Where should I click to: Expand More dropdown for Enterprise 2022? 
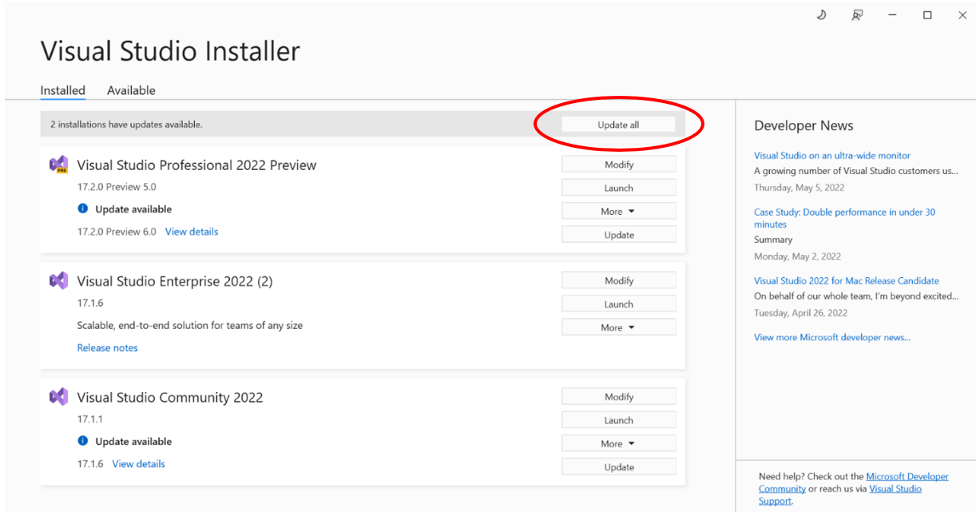pos(618,327)
